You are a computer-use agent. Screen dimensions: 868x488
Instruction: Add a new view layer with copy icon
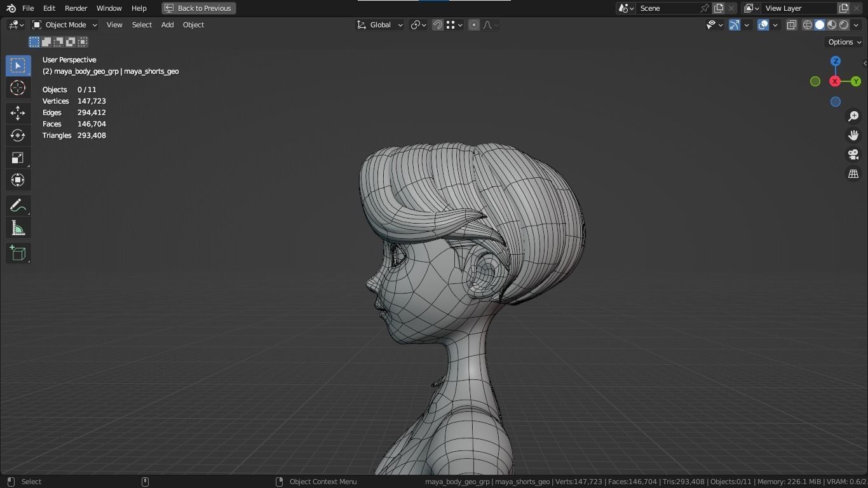pyautogui.click(x=844, y=8)
